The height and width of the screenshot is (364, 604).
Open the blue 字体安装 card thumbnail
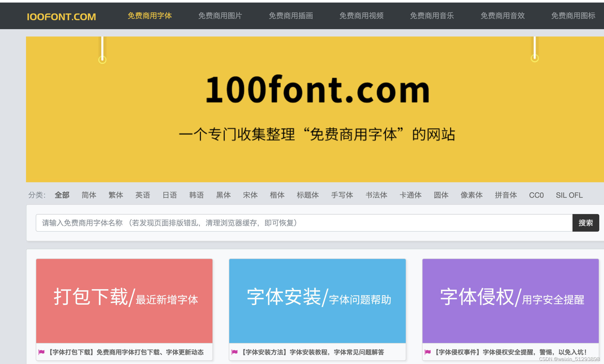[x=317, y=301]
